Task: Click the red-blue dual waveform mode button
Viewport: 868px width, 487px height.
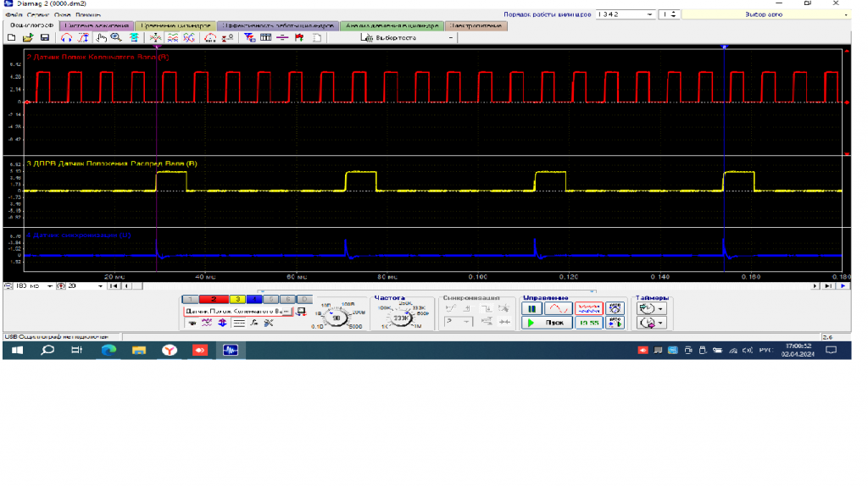Action: click(x=588, y=309)
